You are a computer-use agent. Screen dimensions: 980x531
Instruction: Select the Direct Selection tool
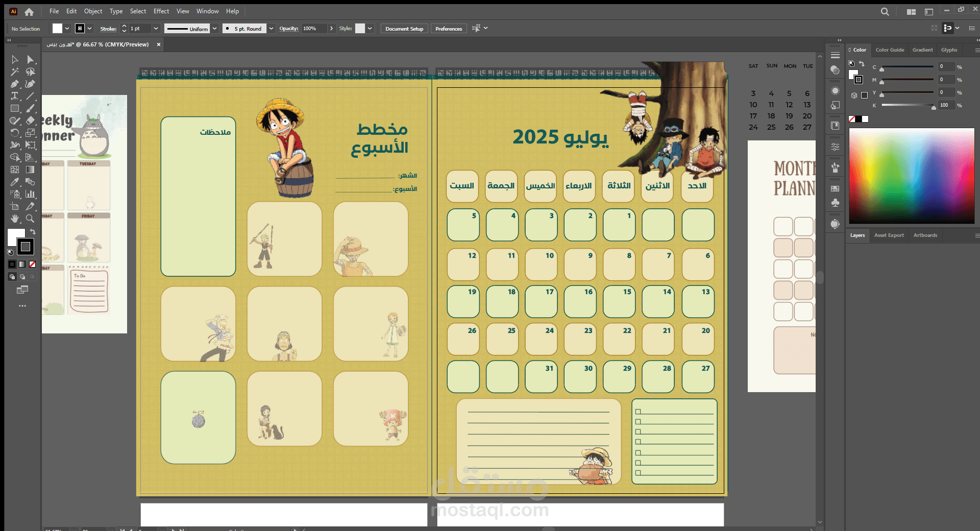click(31, 60)
